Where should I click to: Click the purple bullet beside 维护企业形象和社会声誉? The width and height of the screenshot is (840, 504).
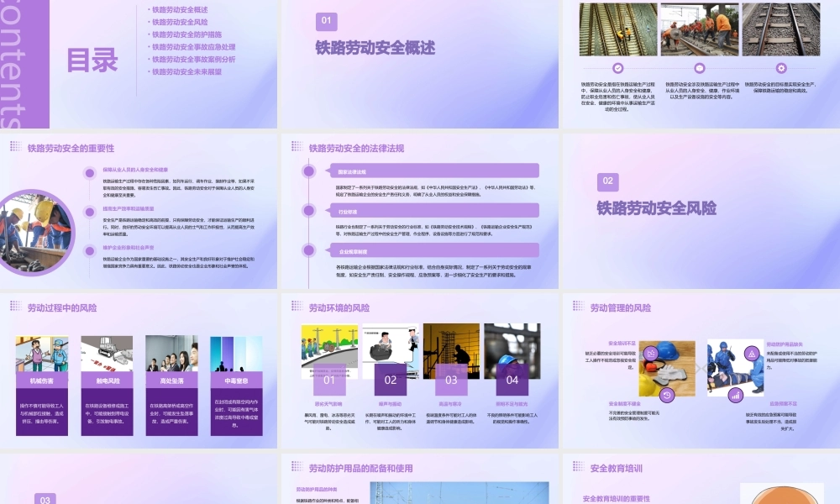(90, 250)
